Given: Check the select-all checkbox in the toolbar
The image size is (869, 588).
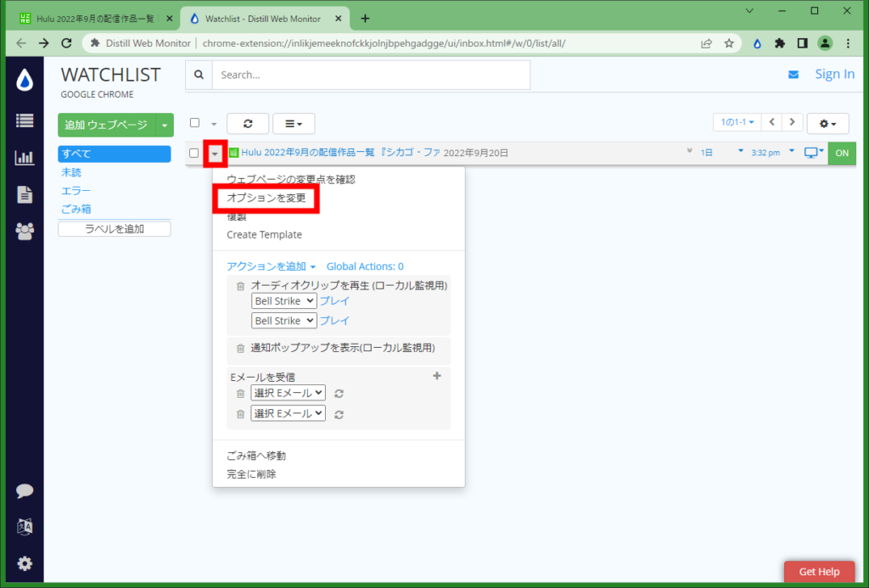Looking at the screenshot, I should point(193,123).
